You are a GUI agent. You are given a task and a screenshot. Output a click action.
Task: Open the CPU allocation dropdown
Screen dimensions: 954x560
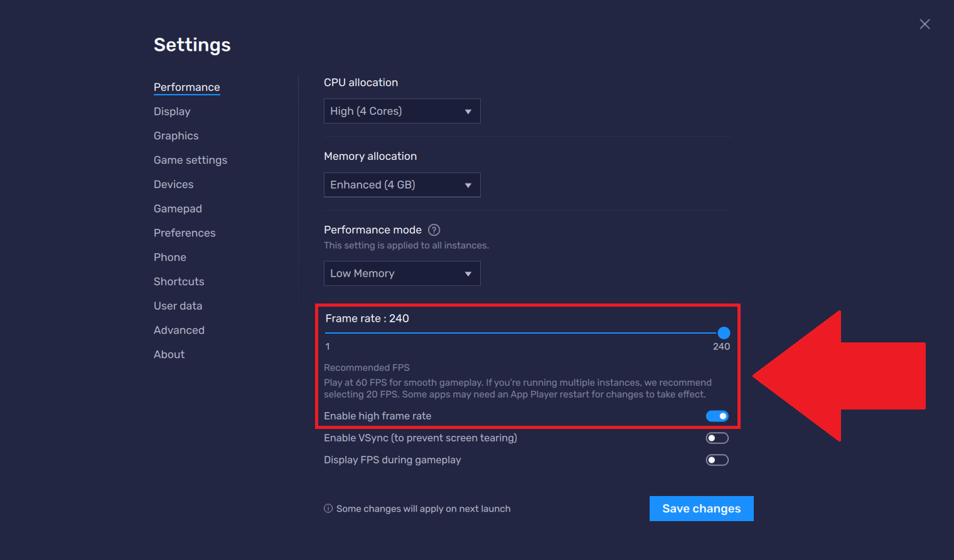402,111
